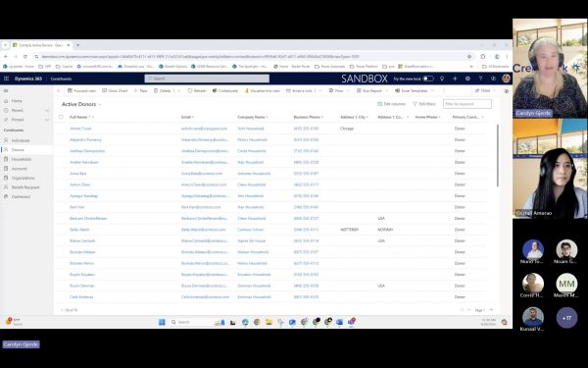Click Email a Link command

click(x=299, y=91)
